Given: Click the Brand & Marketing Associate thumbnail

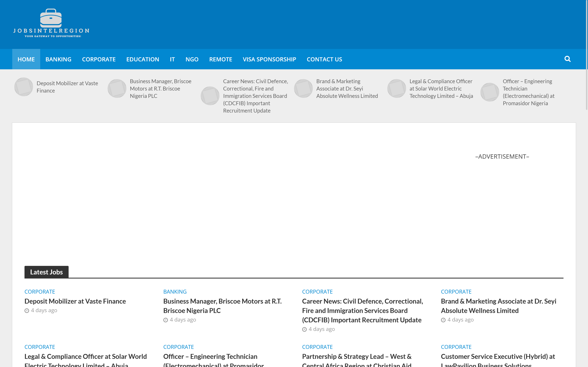Looking at the screenshot, I should (303, 89).
